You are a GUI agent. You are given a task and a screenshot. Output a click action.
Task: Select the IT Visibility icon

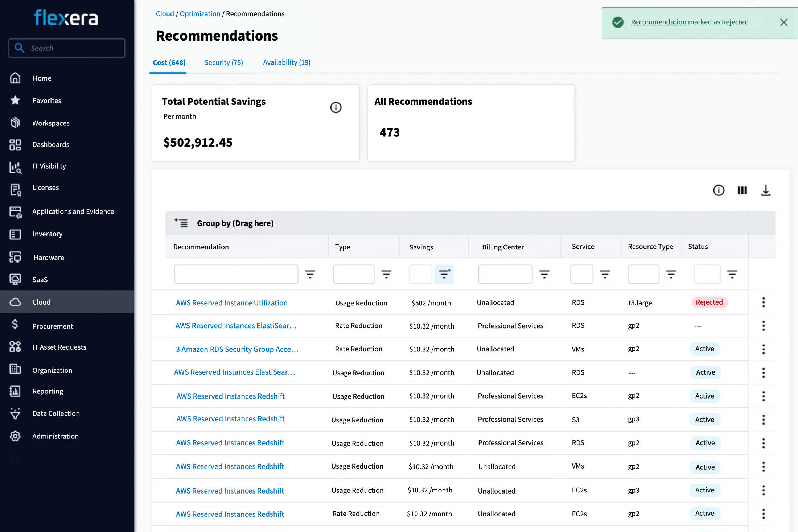[x=15, y=167]
